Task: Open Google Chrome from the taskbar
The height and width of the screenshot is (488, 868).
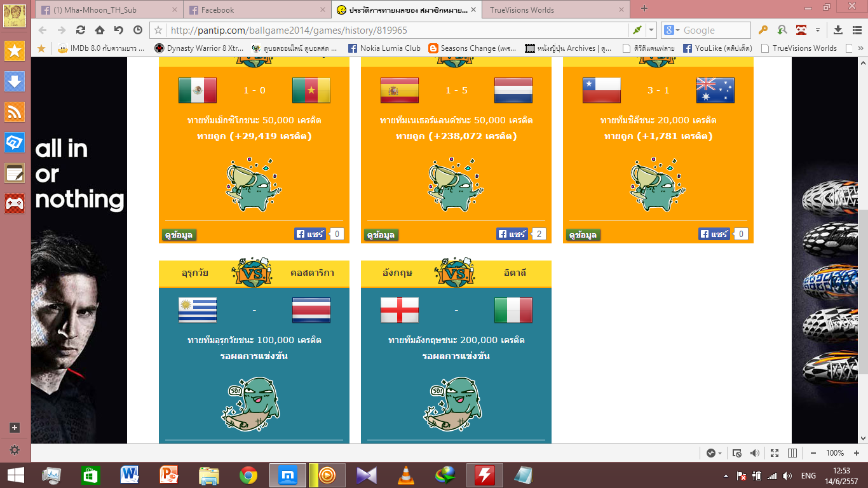Action: point(248,475)
